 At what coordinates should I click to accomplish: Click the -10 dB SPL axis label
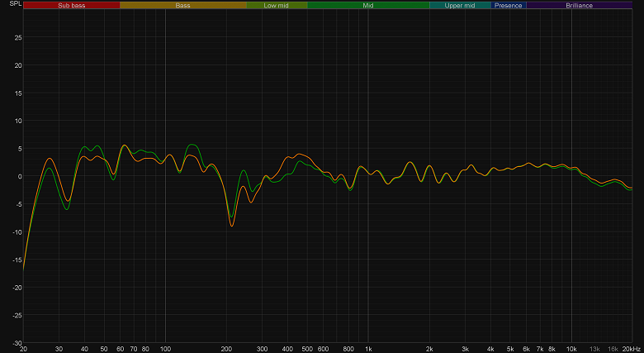click(17, 232)
